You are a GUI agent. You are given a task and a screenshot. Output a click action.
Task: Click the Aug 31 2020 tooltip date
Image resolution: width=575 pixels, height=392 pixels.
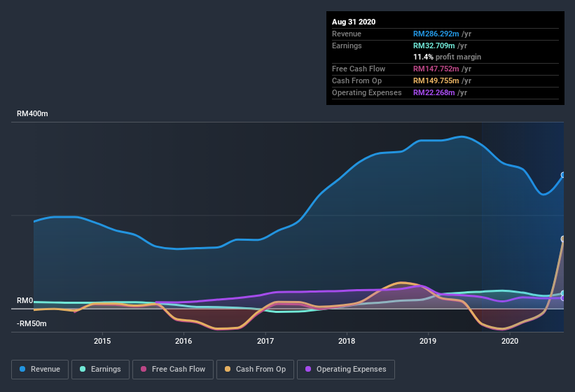[x=354, y=22]
